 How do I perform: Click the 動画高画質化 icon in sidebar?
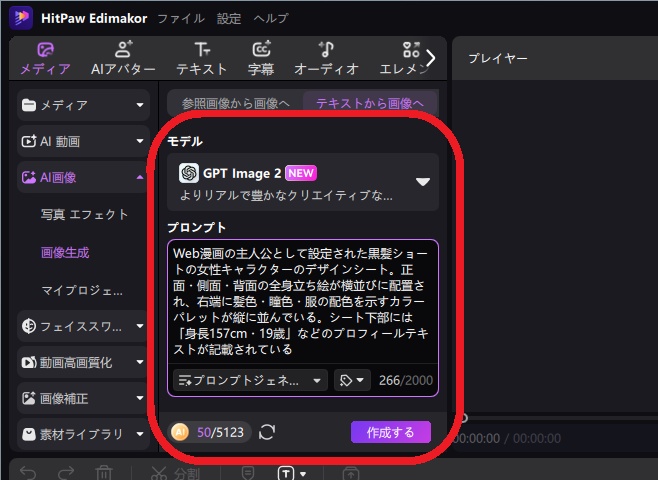pyautogui.click(x=29, y=362)
